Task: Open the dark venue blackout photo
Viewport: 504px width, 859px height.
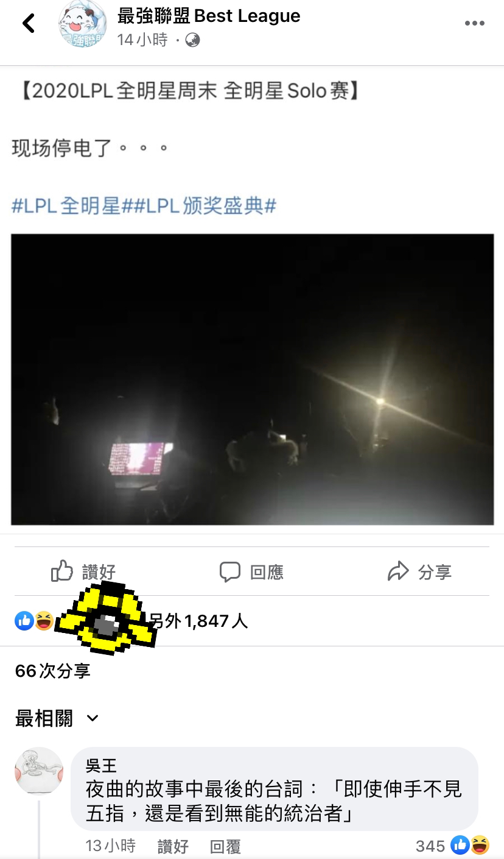Action: click(252, 379)
